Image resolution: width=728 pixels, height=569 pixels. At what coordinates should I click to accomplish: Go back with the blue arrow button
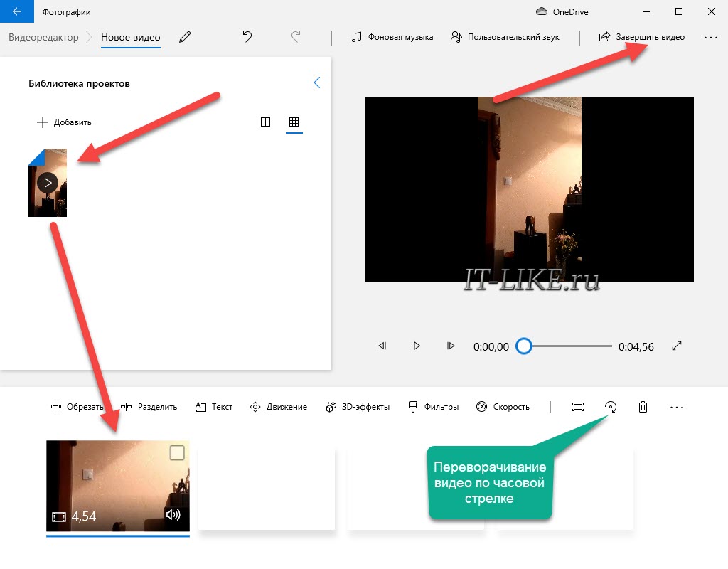[x=17, y=11]
